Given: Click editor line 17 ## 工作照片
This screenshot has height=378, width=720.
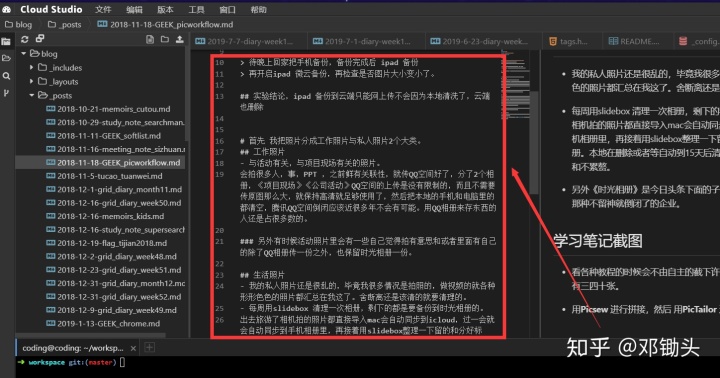Looking at the screenshot, I should click(x=262, y=152).
